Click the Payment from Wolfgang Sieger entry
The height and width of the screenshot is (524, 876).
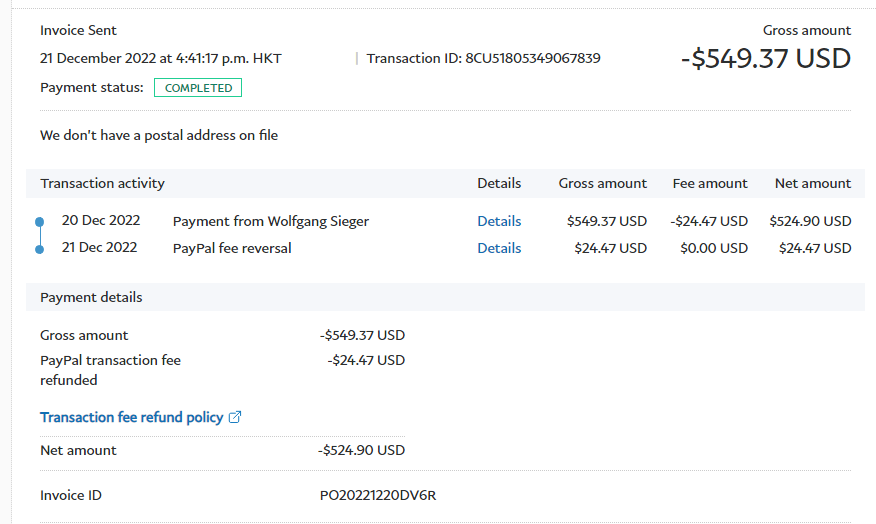click(270, 221)
